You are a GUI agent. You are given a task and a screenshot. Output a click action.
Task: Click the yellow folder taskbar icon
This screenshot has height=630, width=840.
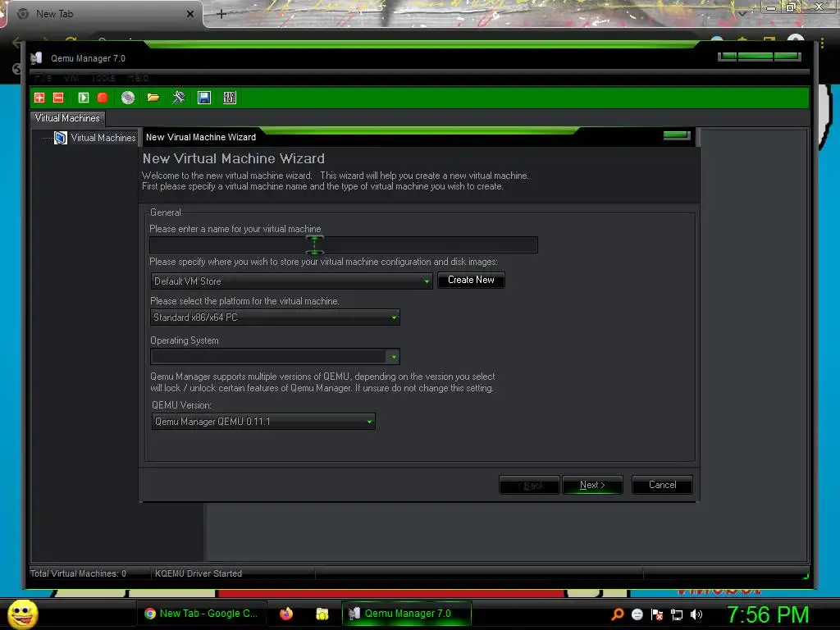322,614
